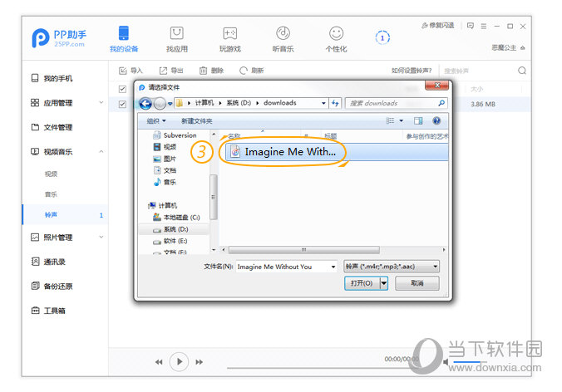
Task: Click the help icon in file dialog toolbar
Action: (436, 121)
